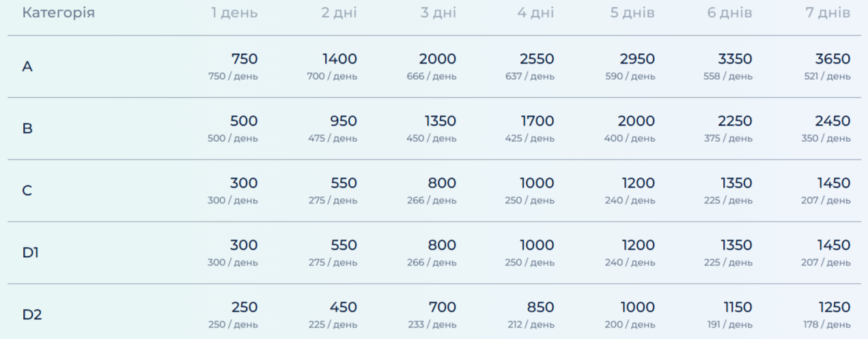Click the D1 category label

coord(31,253)
